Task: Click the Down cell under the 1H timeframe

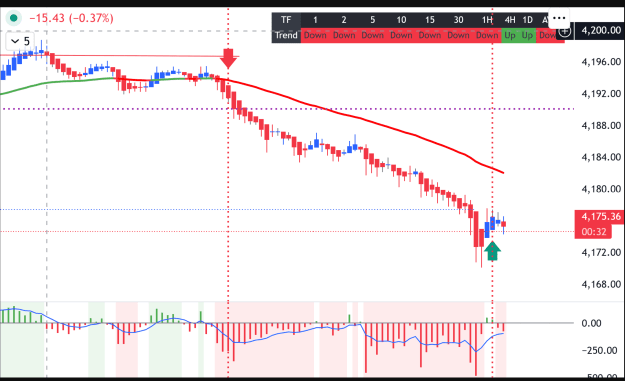Action: [487, 35]
